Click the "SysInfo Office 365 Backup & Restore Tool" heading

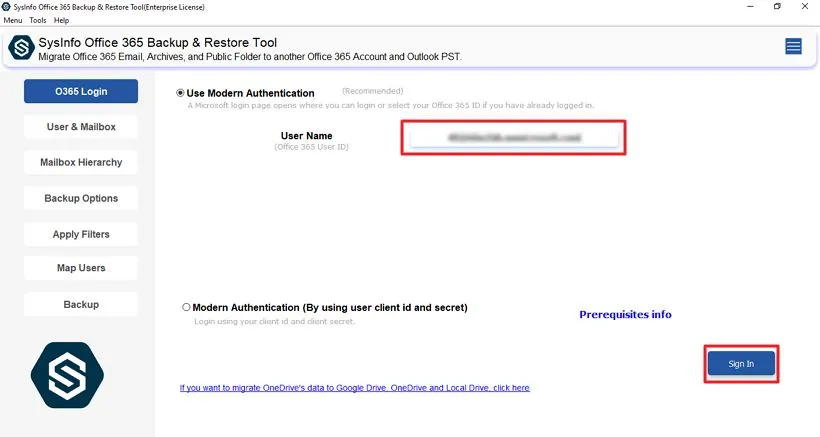click(157, 42)
